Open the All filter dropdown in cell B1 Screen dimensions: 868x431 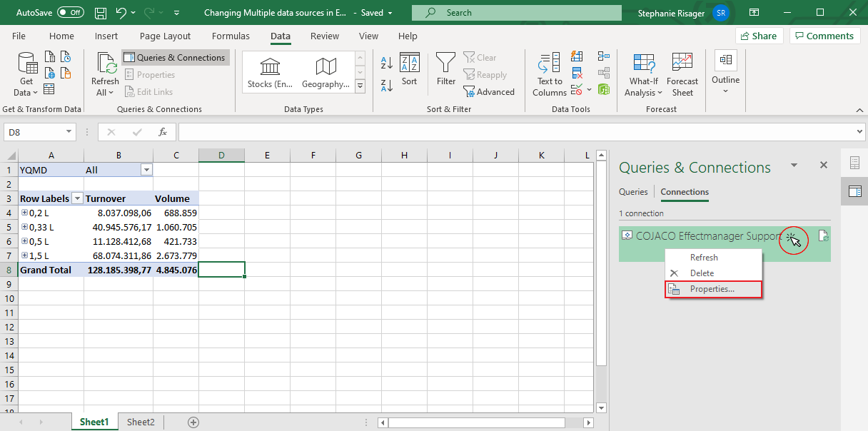147,169
